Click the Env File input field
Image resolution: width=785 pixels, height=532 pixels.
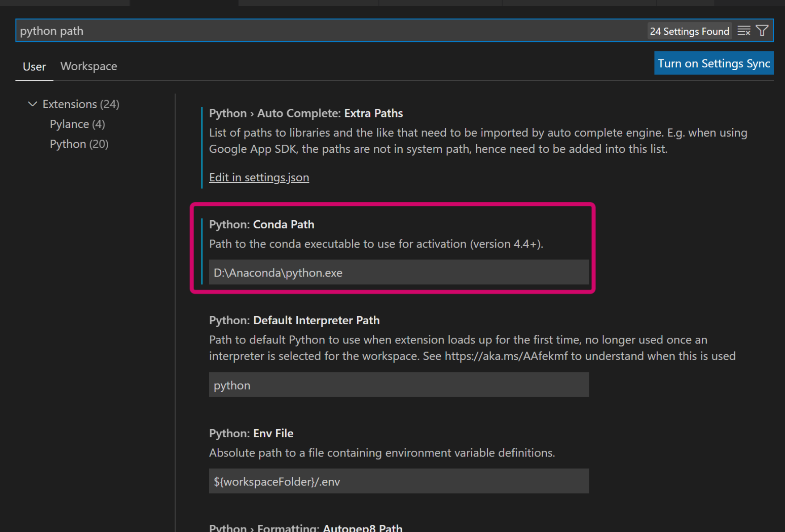[x=399, y=482]
